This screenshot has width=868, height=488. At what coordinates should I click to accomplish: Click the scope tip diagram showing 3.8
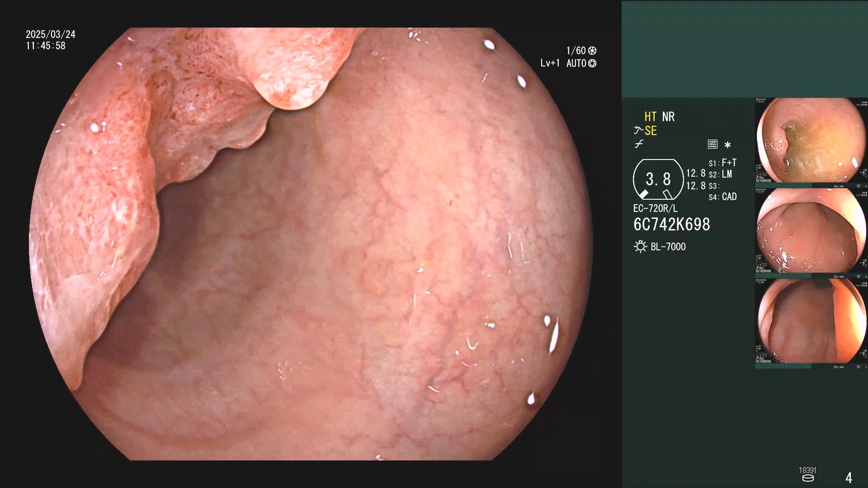[x=658, y=179]
